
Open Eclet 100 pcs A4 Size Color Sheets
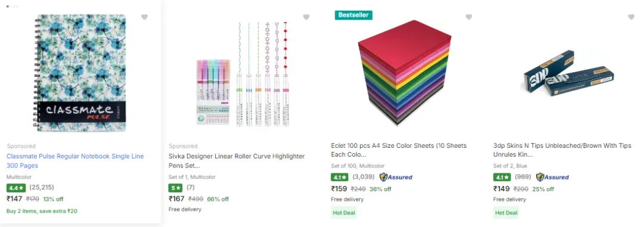(399, 150)
